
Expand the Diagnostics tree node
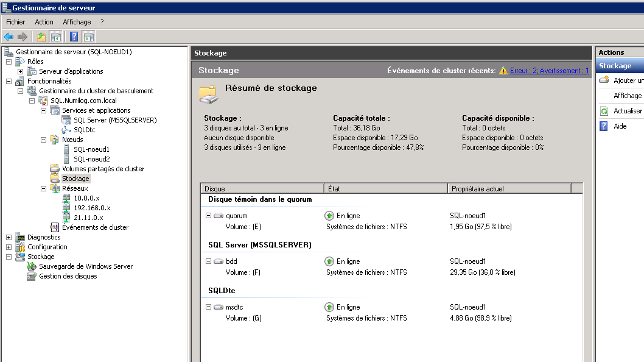tap(9, 237)
